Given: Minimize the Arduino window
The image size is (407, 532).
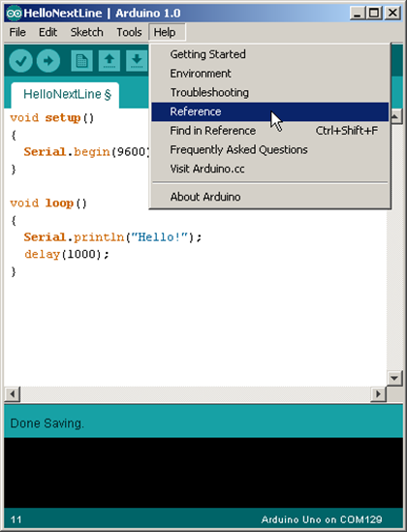Looking at the screenshot, I should (x=358, y=14).
